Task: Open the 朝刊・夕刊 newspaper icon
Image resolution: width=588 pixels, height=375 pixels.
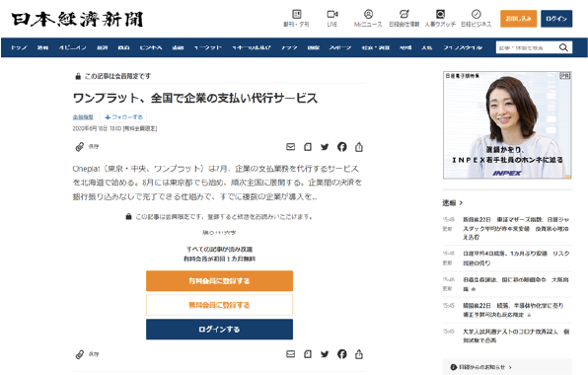Action: click(x=296, y=14)
